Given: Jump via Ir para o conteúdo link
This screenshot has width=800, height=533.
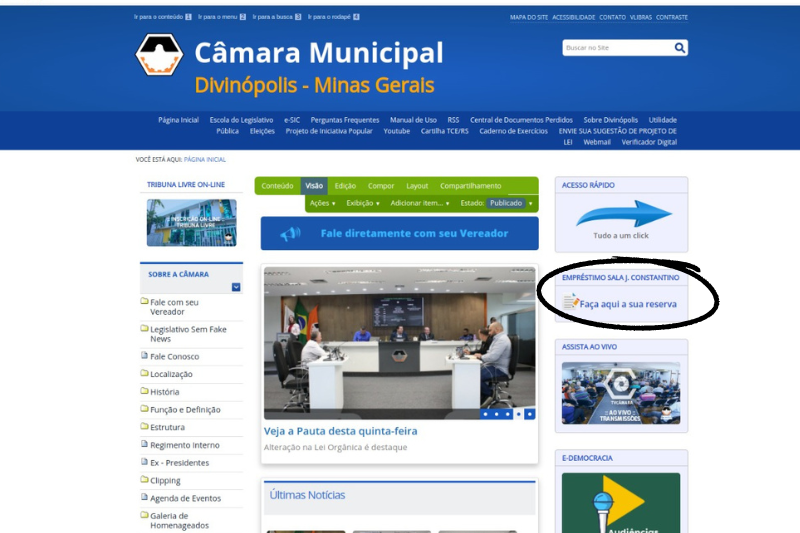Looking at the screenshot, I should point(162,17).
